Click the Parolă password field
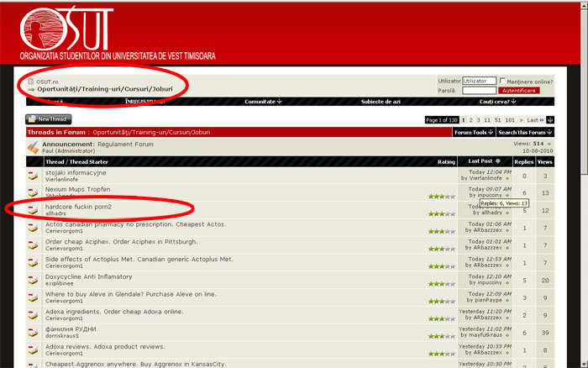Screen dimensions: 588x368 (480, 91)
